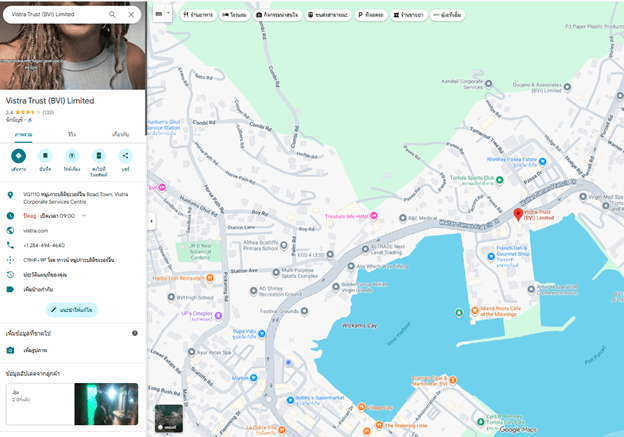Select the Ayur Relax Spa marker
The width and height of the screenshot is (624, 437).
coord(191,352)
